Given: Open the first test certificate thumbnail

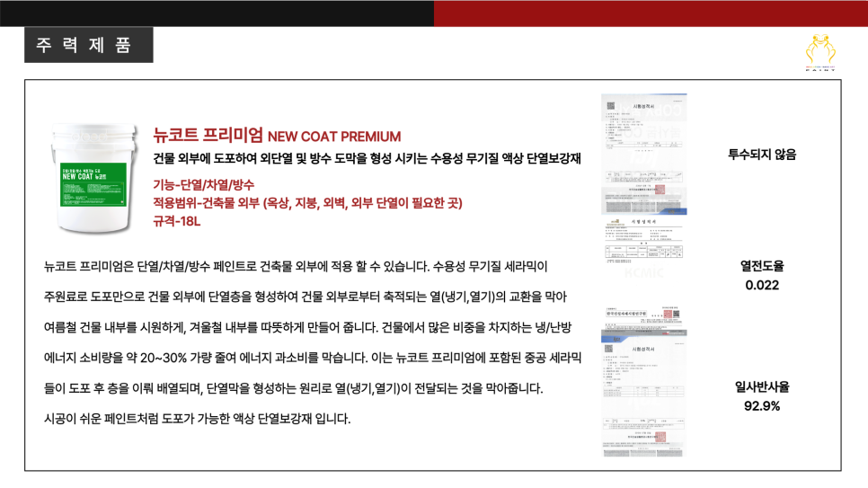Looking at the screenshot, I should (x=643, y=154).
